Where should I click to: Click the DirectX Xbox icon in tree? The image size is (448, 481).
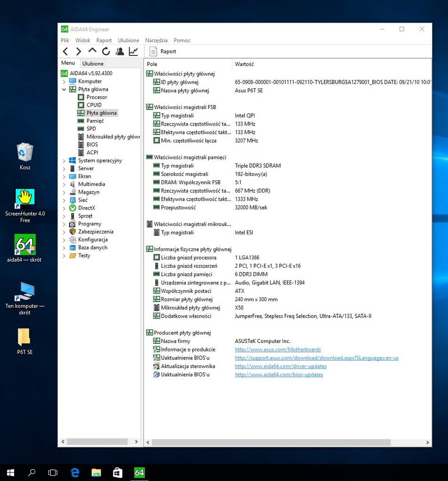tap(72, 208)
